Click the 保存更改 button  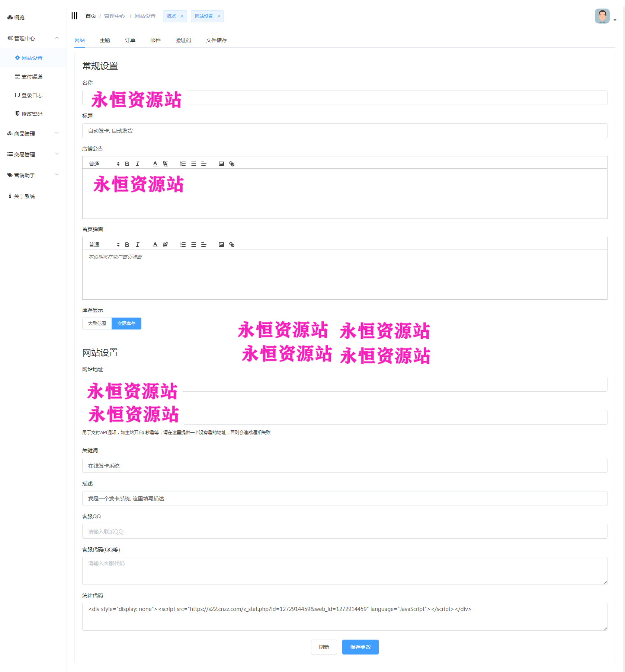click(360, 647)
